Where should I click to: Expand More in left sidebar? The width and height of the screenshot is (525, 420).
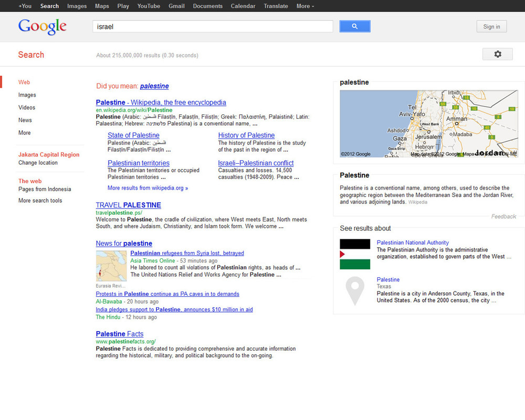[25, 133]
